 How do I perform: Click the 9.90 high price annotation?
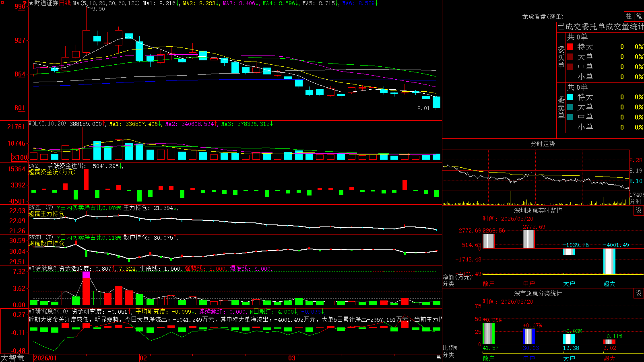[x=98, y=9]
